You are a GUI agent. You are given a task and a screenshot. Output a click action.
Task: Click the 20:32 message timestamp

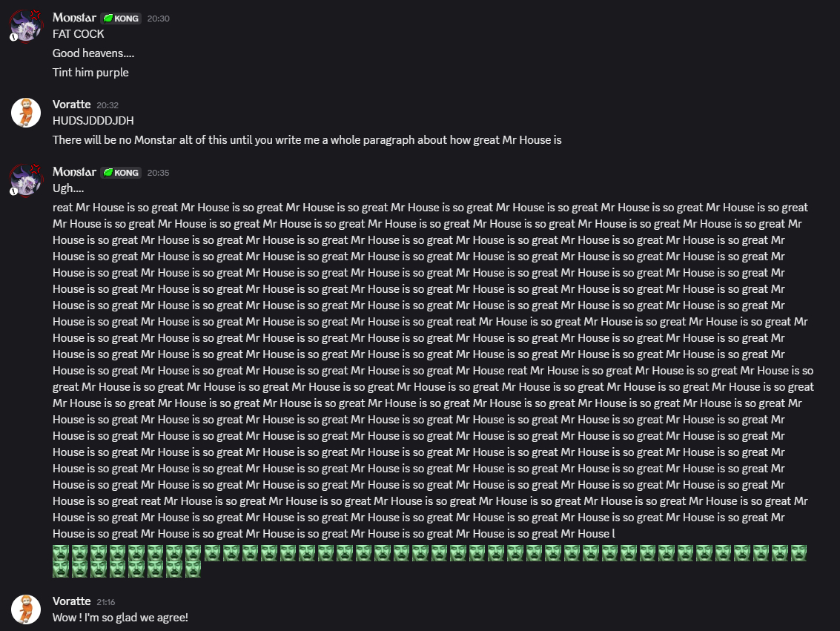pos(108,105)
